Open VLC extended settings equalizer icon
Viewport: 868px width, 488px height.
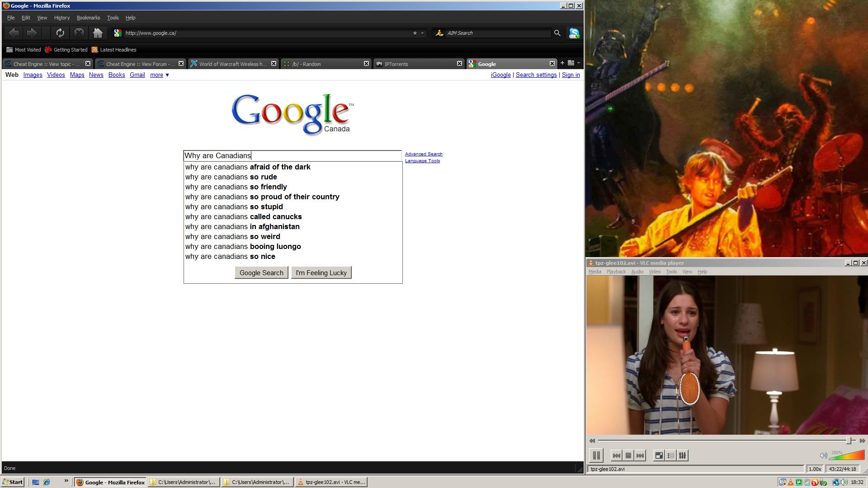pyautogui.click(x=683, y=455)
